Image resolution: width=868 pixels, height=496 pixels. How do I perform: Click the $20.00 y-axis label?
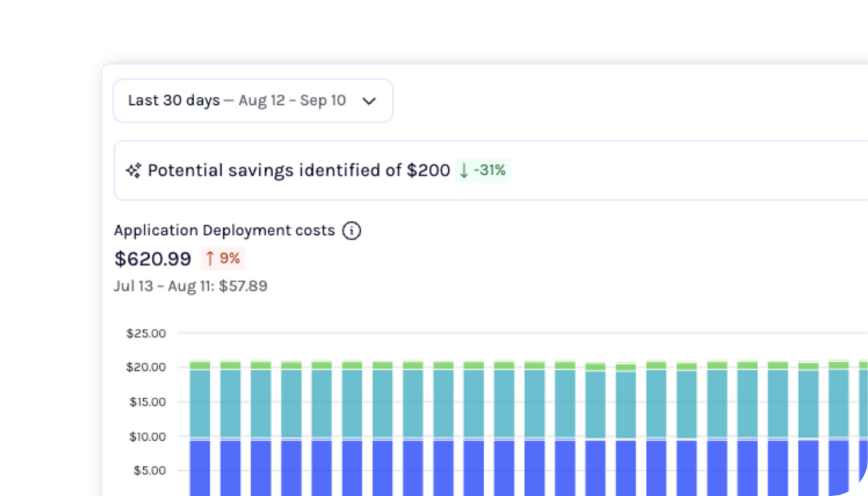[146, 367]
